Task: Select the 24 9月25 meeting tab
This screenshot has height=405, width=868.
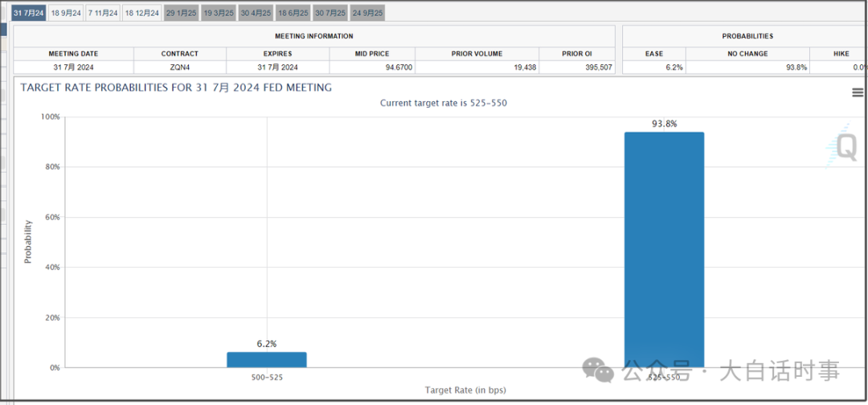Action: coord(367,13)
